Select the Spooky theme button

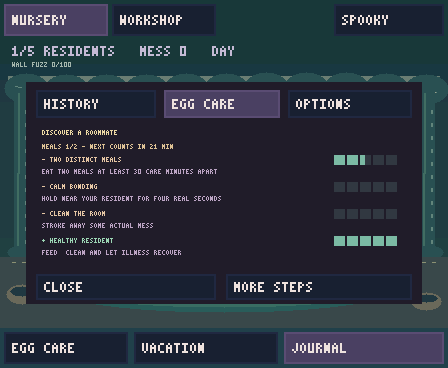tap(389, 20)
